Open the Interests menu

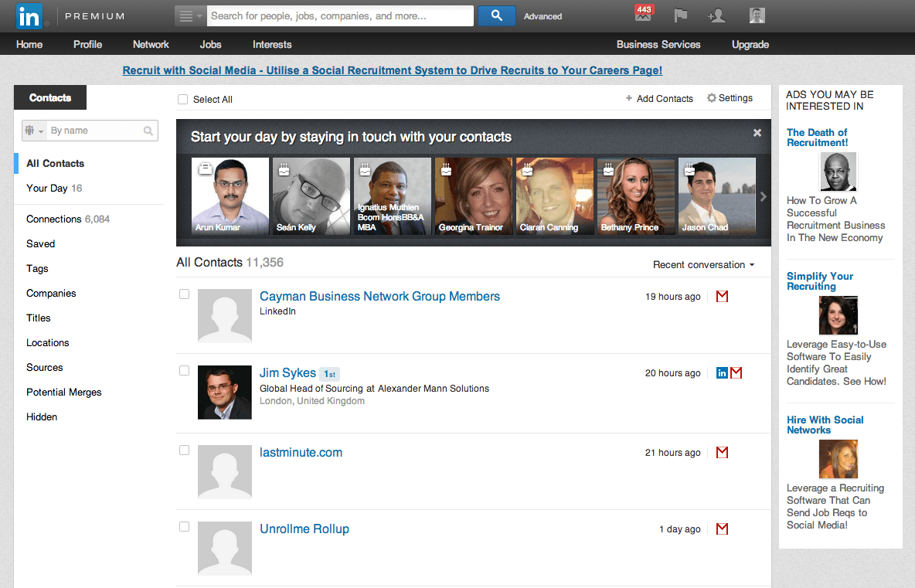pos(272,44)
